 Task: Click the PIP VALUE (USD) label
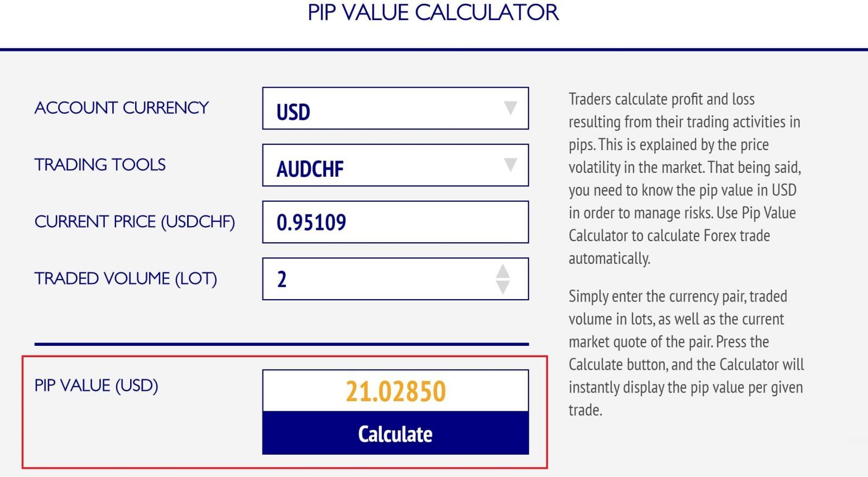96,385
